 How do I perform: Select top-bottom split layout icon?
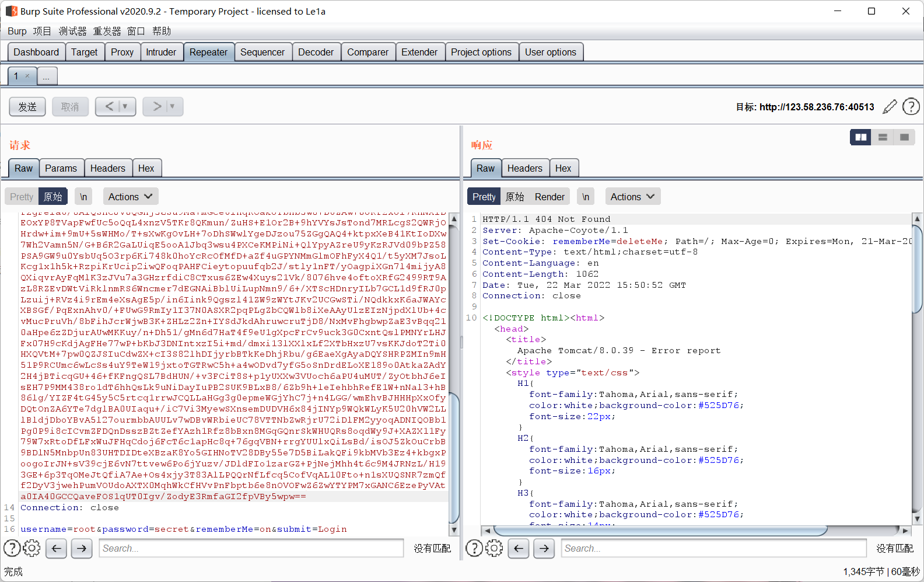point(883,137)
